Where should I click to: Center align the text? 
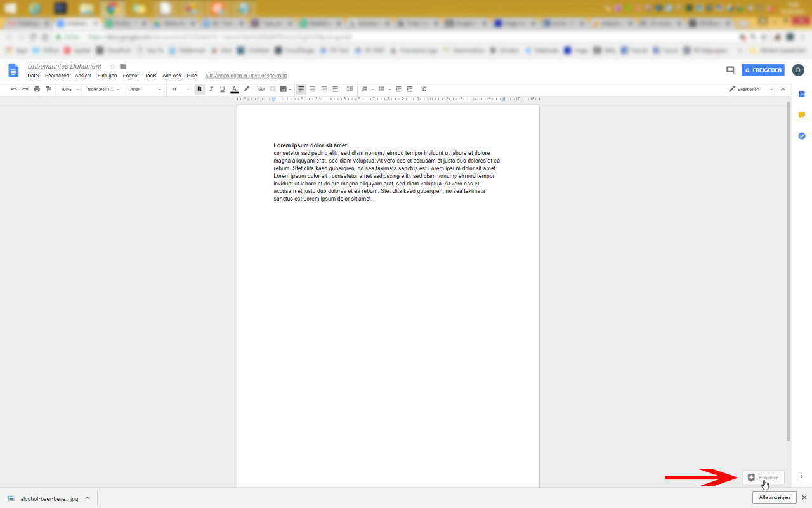313,89
